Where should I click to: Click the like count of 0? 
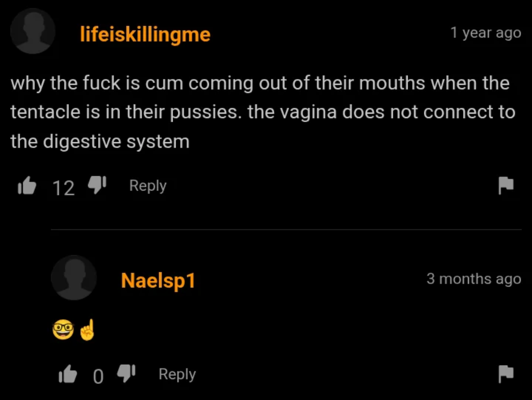point(99,376)
